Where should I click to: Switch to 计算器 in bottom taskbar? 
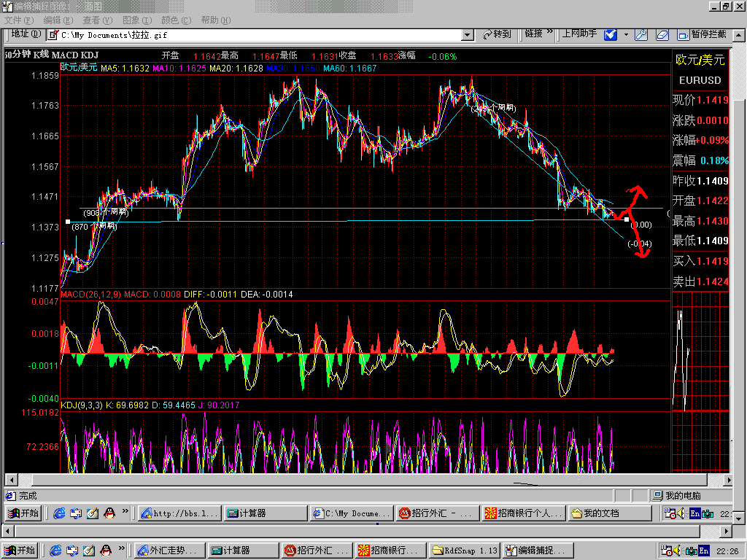(x=244, y=551)
